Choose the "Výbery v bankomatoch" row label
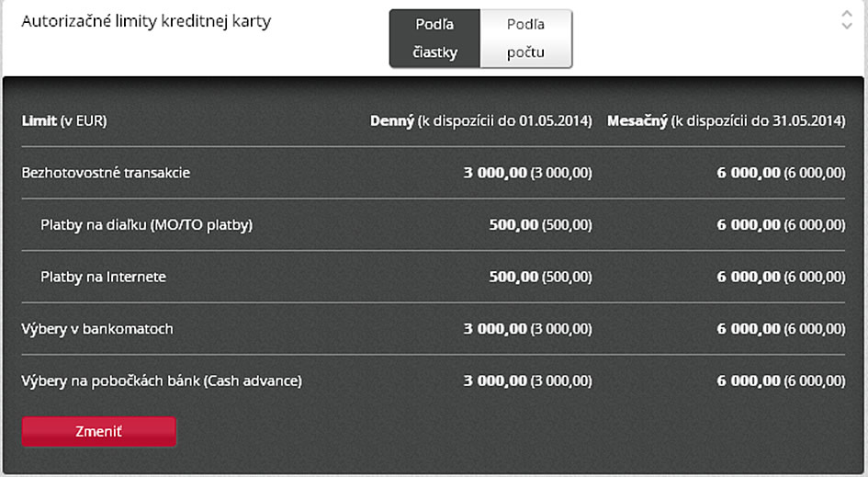Image resolution: width=868 pixels, height=477 pixels. [x=97, y=329]
